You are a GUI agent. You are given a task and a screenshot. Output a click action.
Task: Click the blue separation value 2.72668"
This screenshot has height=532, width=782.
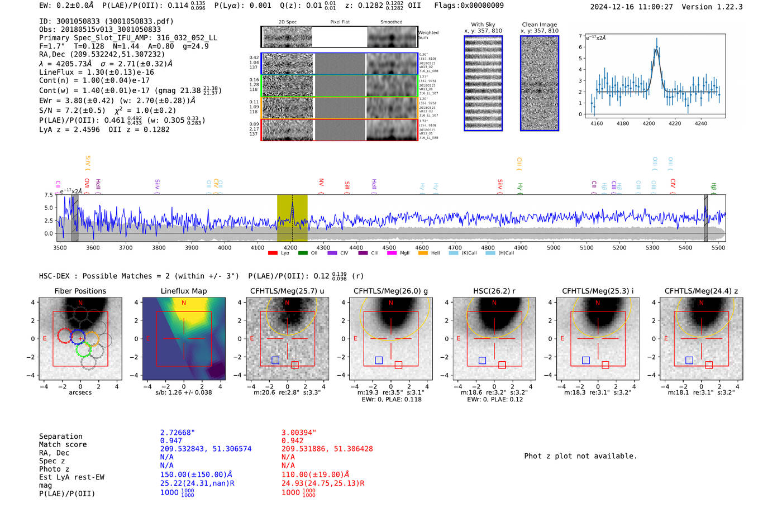[x=178, y=433]
